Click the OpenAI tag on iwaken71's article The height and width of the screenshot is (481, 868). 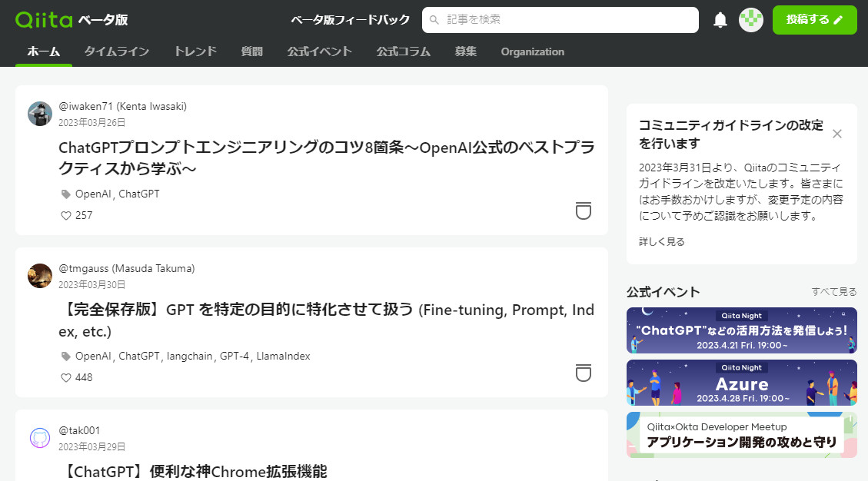[x=93, y=194]
